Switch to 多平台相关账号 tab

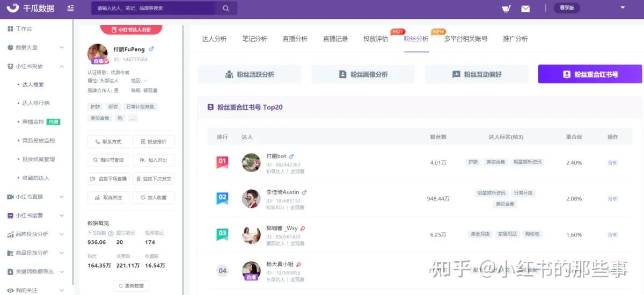tap(466, 39)
